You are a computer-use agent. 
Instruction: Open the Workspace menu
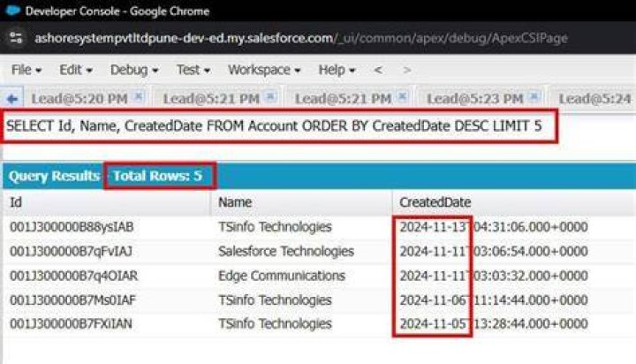(x=264, y=70)
